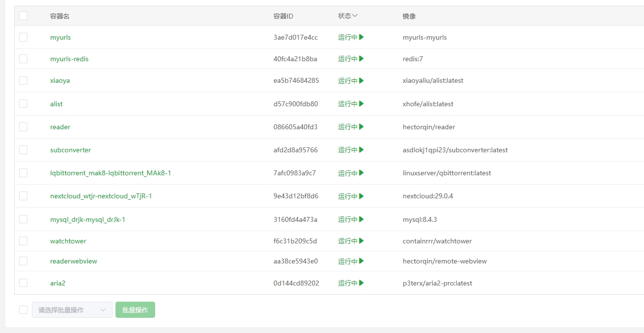
Task: Click the running icon for nextcloud_wtjr container
Action: (x=361, y=196)
